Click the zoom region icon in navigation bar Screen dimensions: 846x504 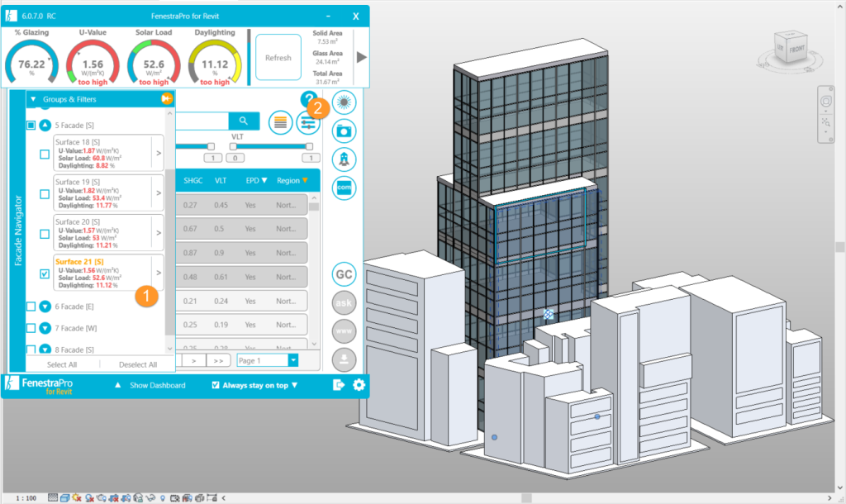(826, 123)
